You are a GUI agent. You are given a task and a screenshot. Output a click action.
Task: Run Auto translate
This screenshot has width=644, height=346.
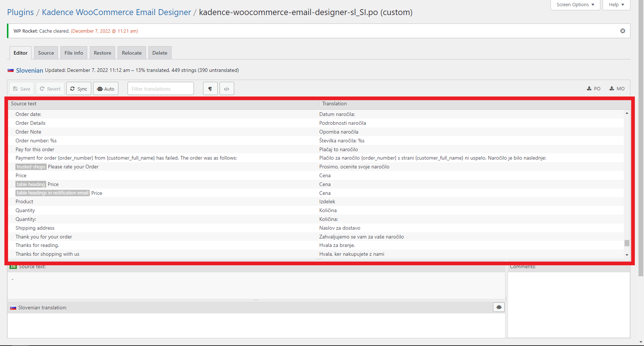[106, 88]
